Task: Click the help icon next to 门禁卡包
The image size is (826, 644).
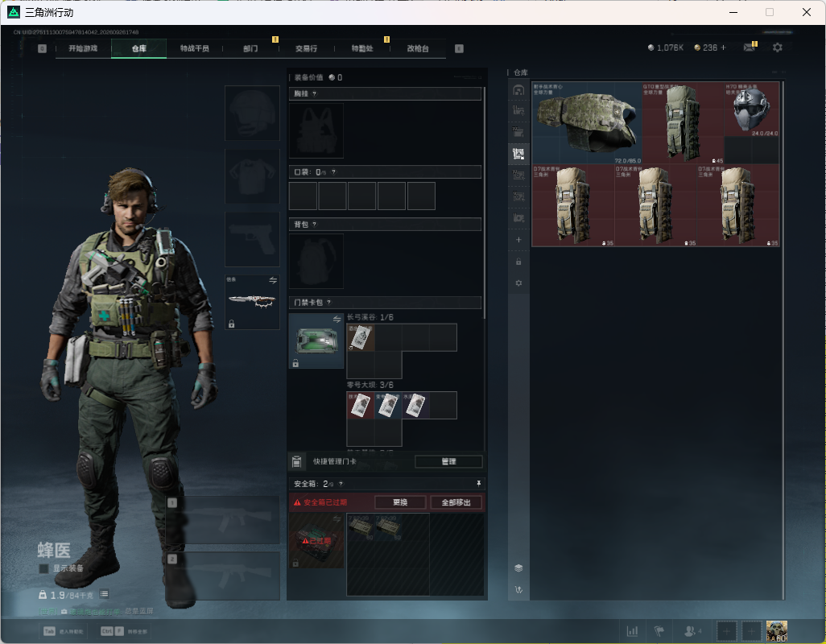Action: 328,302
